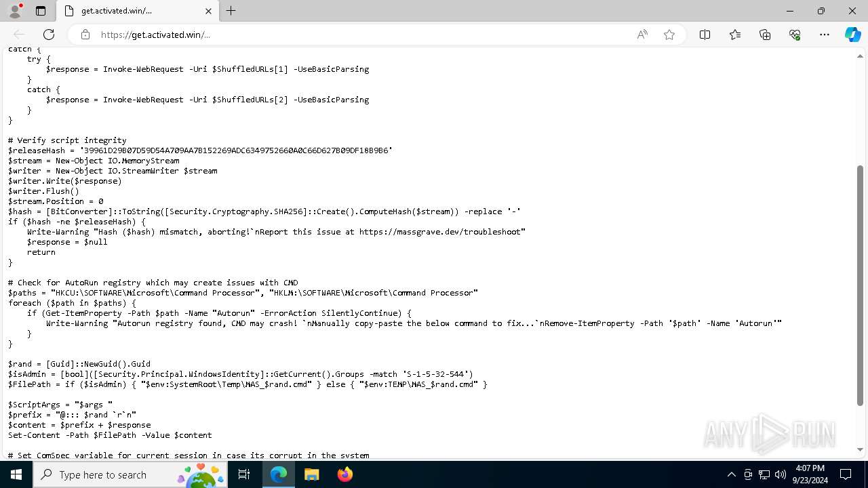Open the tab actions menu icon
Screen dimensions: 868x488
point(41,11)
